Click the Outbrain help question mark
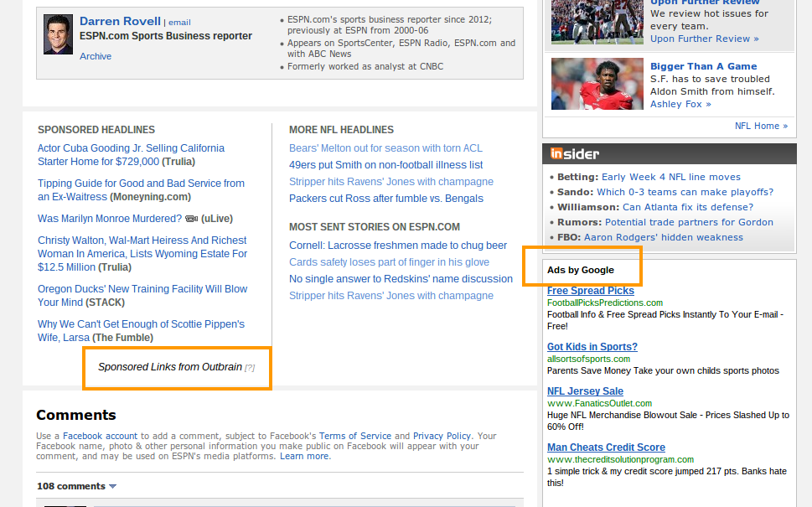Viewport: 812px width, 507px height. [249, 368]
